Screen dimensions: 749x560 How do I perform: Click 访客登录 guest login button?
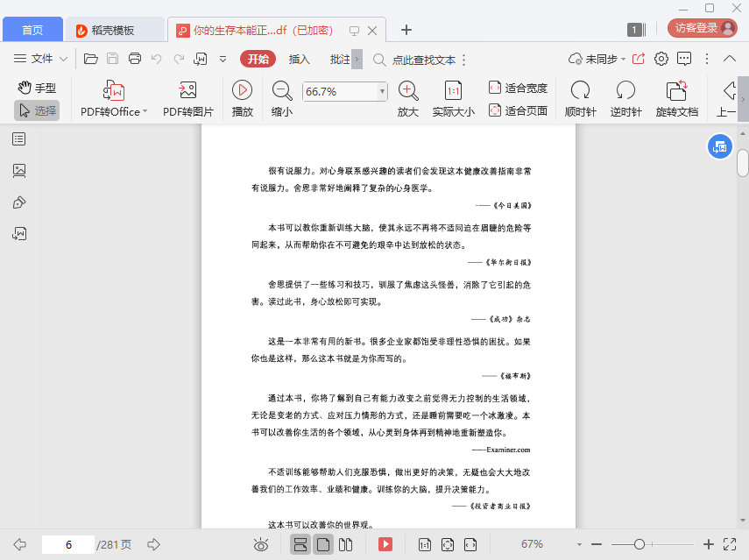[x=703, y=28]
